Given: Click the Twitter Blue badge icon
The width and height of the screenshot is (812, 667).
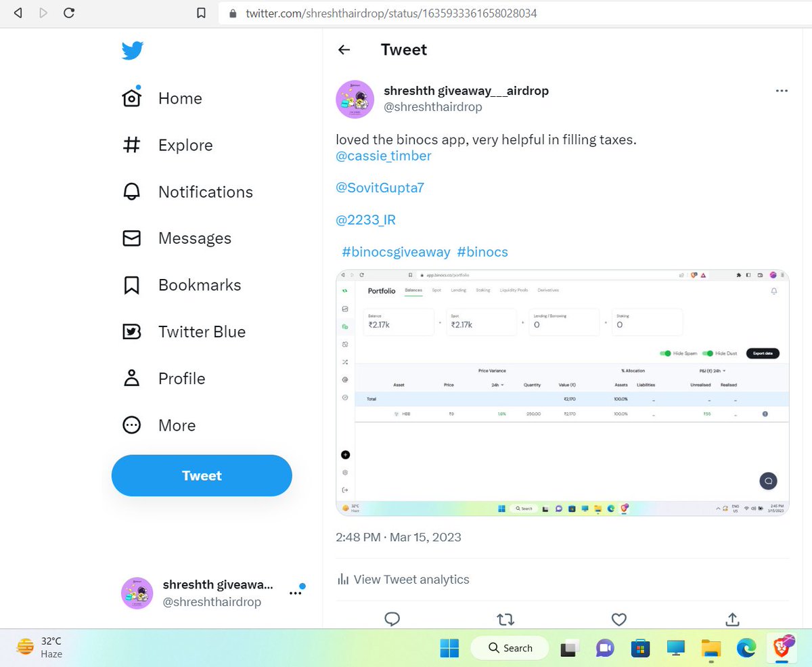Looking at the screenshot, I should pos(131,332).
